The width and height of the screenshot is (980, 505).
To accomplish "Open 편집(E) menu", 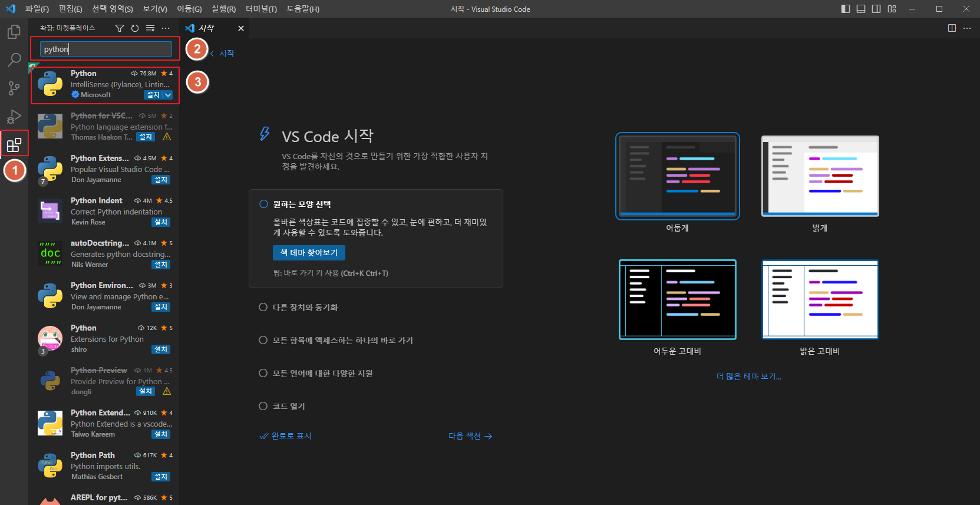I will 71,9.
